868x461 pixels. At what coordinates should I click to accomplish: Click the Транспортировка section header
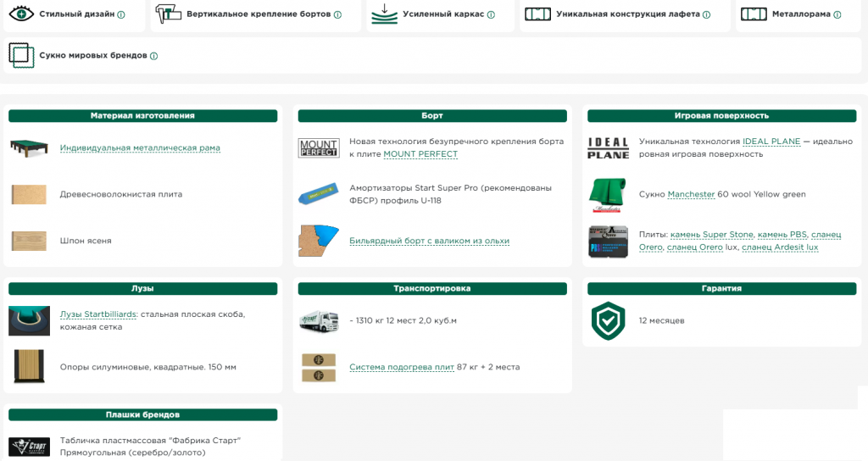(432, 288)
